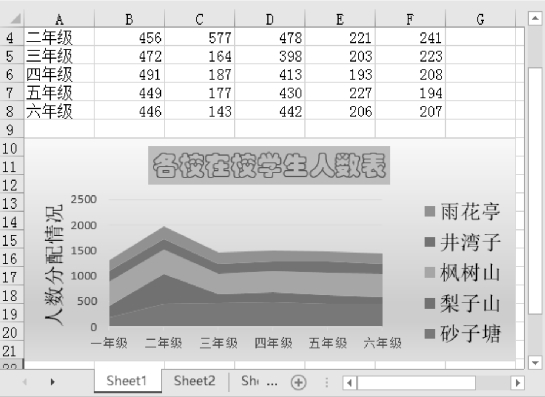Open hidden sheet tabs ellipsis
545x397 pixels.
[x=272, y=383]
